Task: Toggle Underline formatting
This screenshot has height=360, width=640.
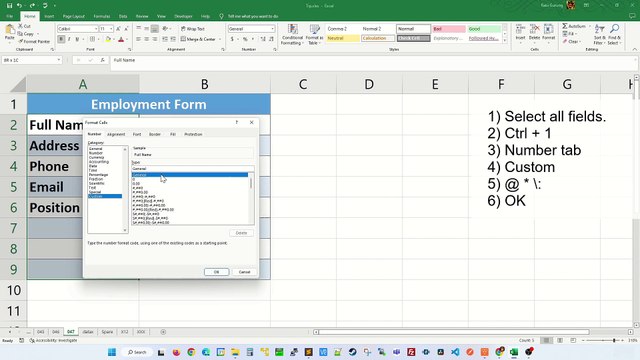Action: click(x=77, y=39)
